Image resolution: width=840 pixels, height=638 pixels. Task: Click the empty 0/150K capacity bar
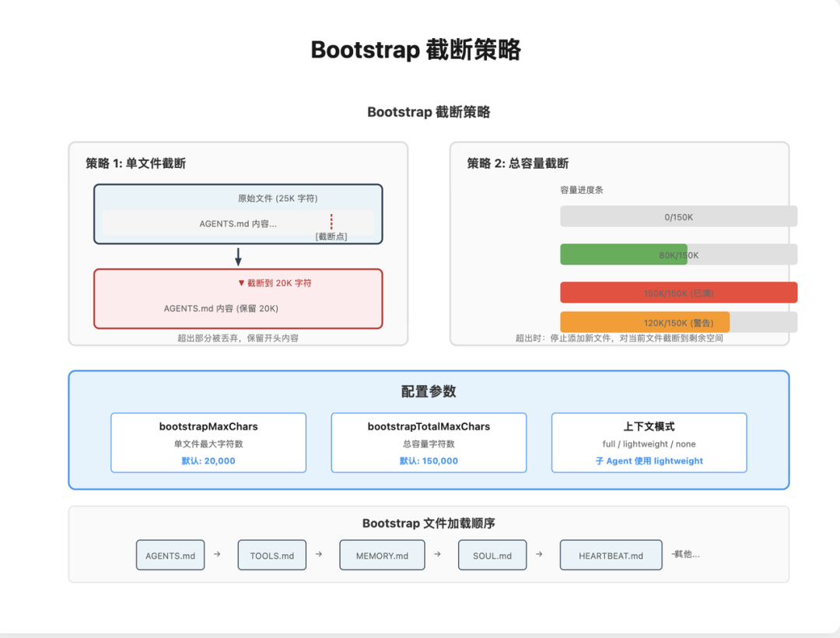click(x=679, y=216)
